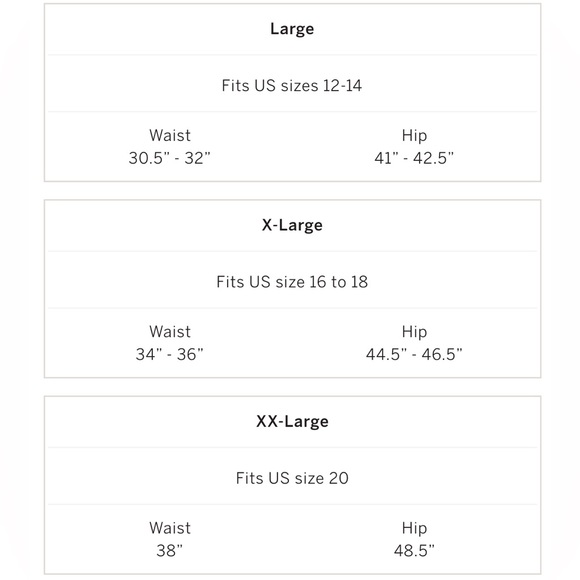The width and height of the screenshot is (580, 580).
Task: Click the Waist label in the Large card
Action: tap(170, 135)
